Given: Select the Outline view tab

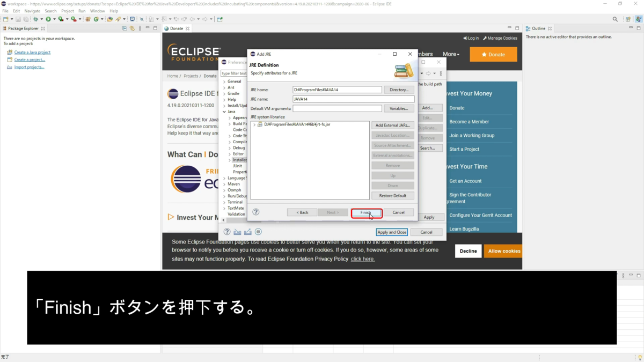Looking at the screenshot, I should tap(538, 28).
